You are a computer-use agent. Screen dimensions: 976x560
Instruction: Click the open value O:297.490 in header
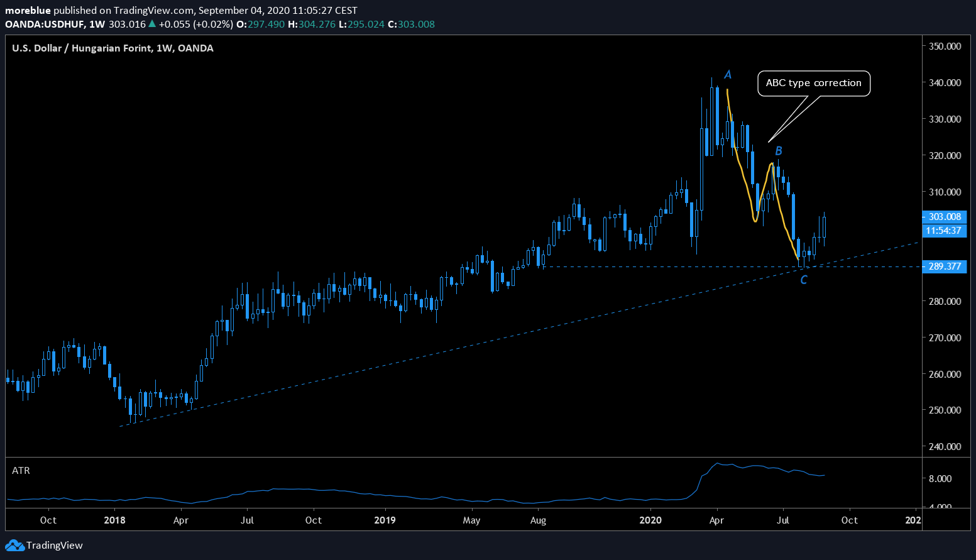[x=260, y=25]
